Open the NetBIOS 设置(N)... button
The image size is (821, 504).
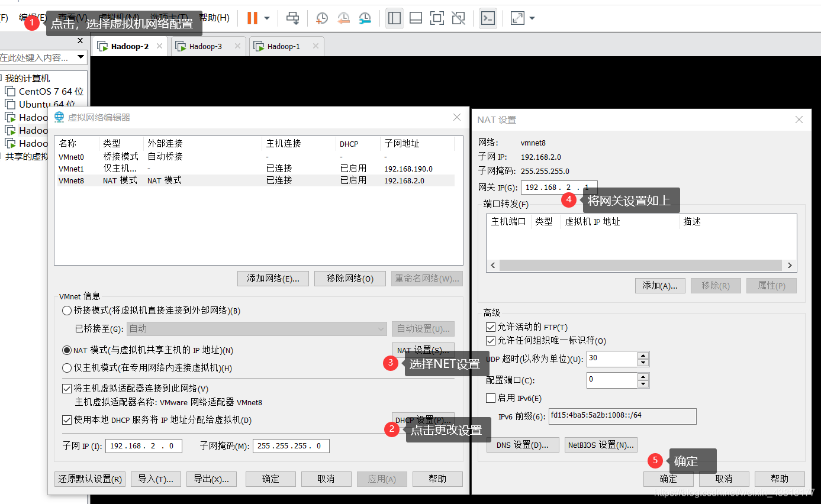click(601, 445)
